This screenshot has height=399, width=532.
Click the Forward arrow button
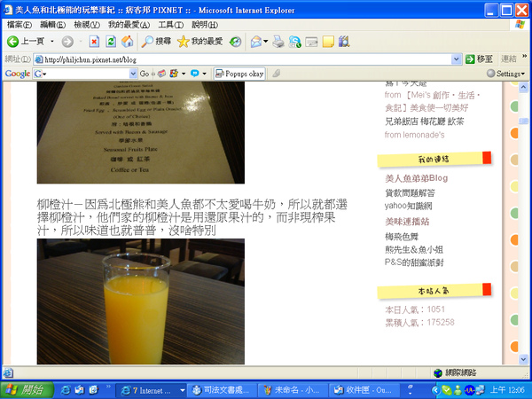[x=67, y=42]
